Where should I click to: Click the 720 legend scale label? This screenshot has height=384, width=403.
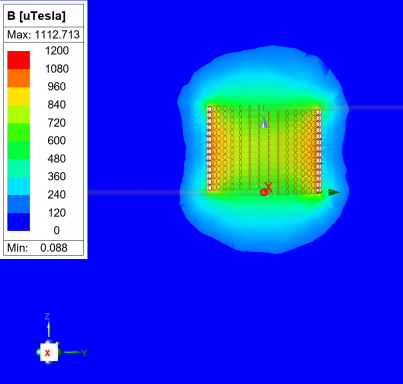click(x=57, y=123)
